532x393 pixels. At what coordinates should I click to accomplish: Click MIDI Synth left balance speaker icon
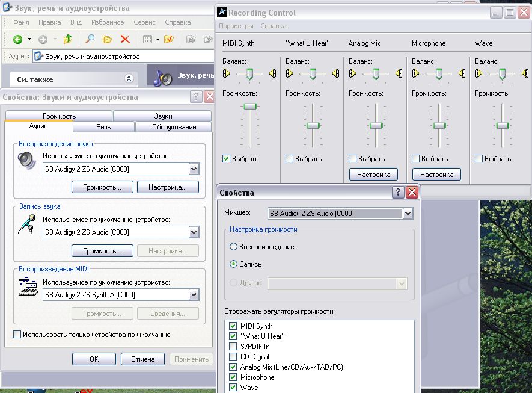point(227,73)
